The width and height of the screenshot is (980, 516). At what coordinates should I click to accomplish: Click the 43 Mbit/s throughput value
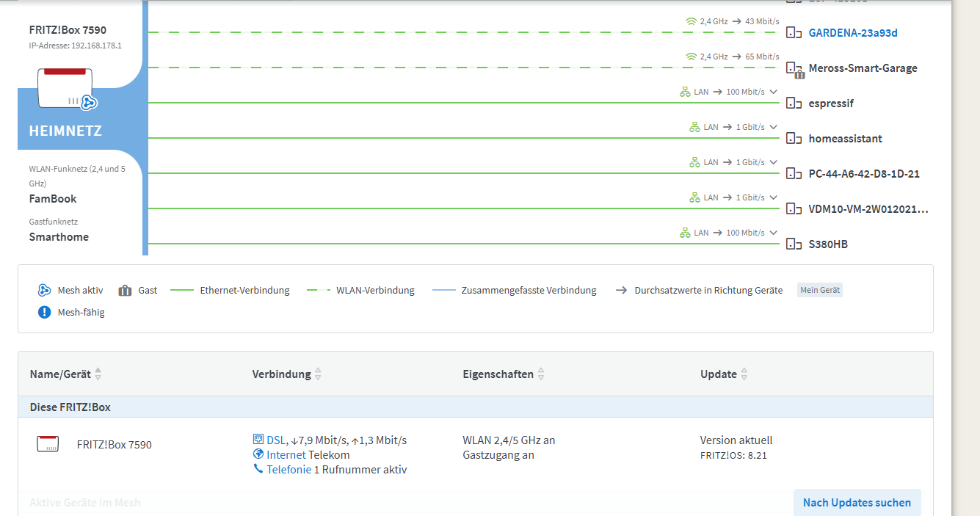[x=762, y=21]
